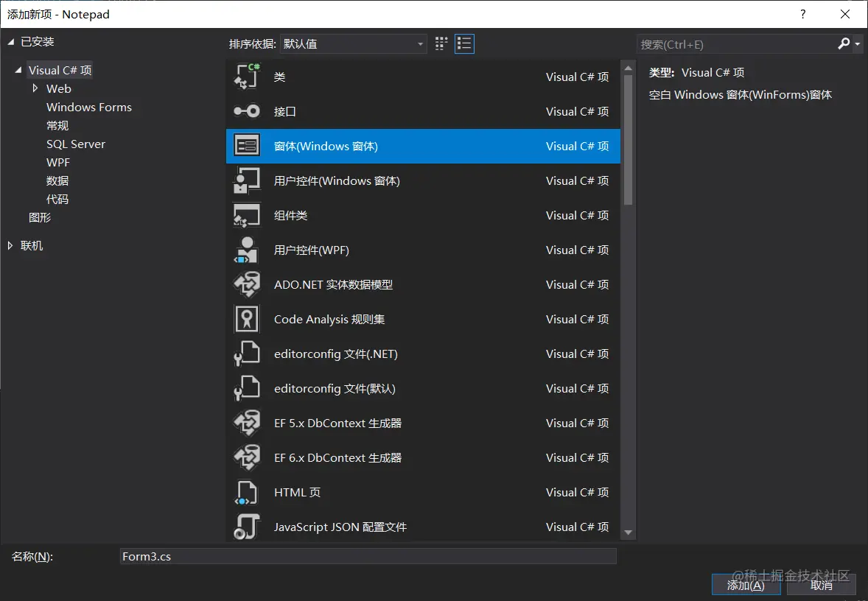This screenshot has height=601, width=868.
Task: Select the 类 template name
Action: pos(279,77)
